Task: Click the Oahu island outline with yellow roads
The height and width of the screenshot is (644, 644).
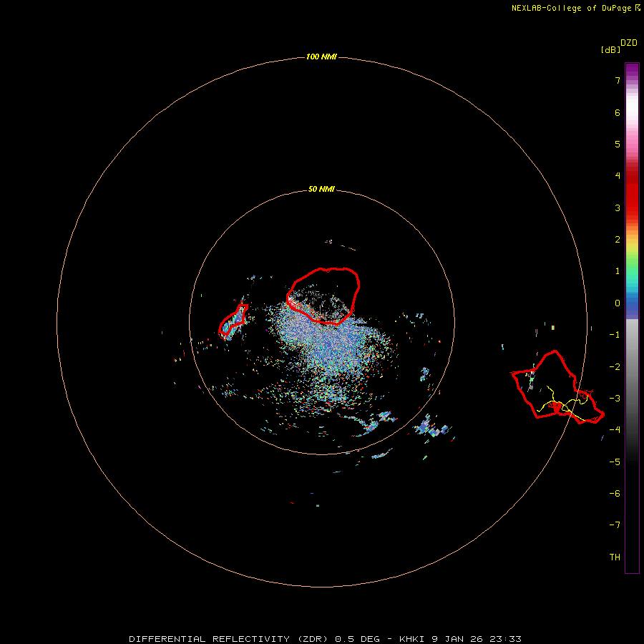Action: (x=557, y=387)
